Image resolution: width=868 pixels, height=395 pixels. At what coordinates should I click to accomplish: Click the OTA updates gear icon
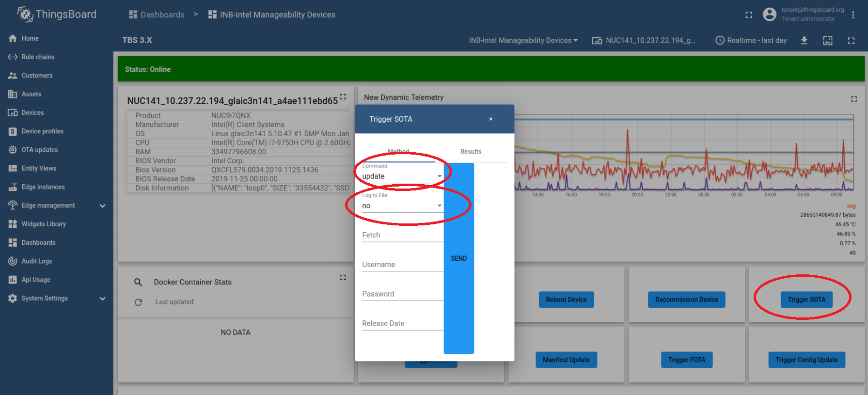(13, 150)
